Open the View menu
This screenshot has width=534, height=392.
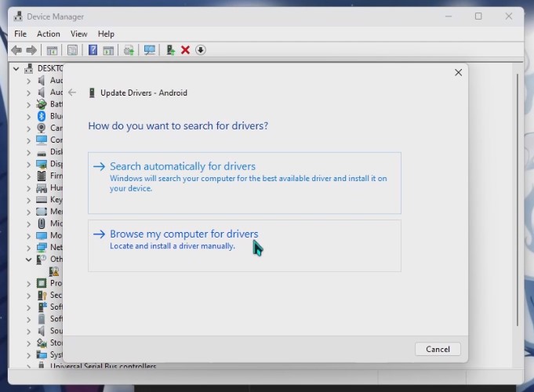point(78,34)
